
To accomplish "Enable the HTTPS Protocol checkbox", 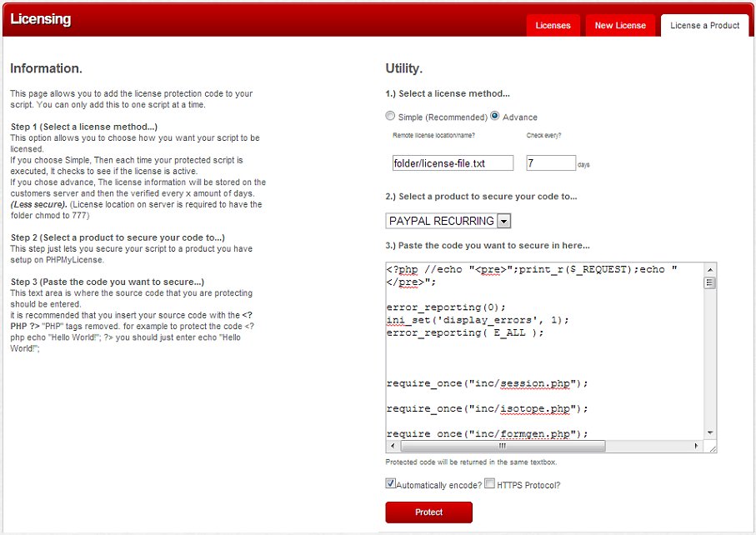I will click(490, 483).
